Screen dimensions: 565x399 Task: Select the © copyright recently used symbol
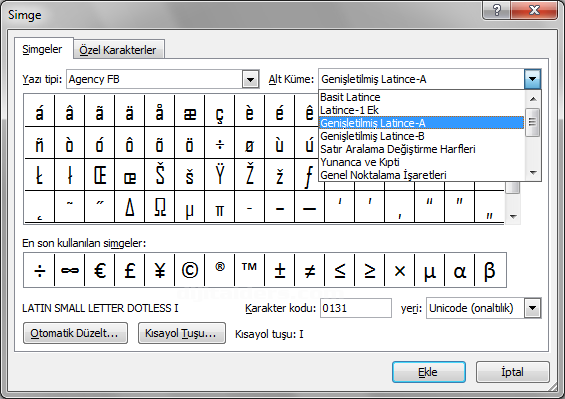pos(190,270)
